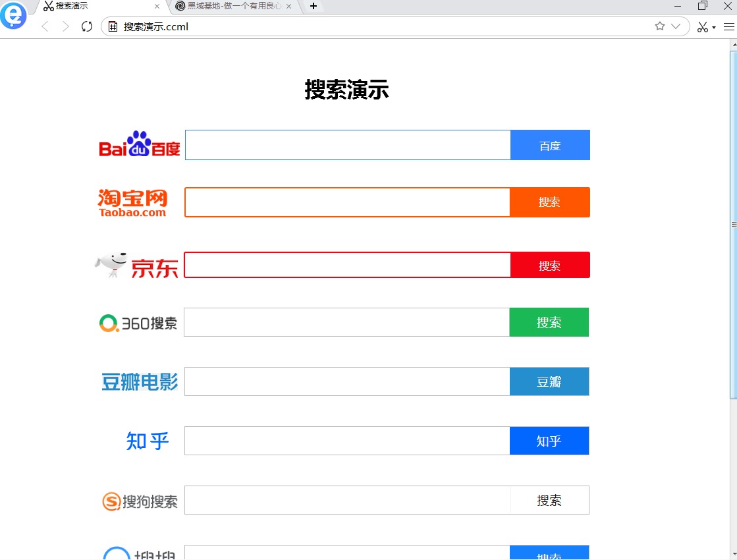Viewport: 737px width, 560px height.
Task: Open the scissors tool dropdown arrow
Action: click(x=714, y=28)
